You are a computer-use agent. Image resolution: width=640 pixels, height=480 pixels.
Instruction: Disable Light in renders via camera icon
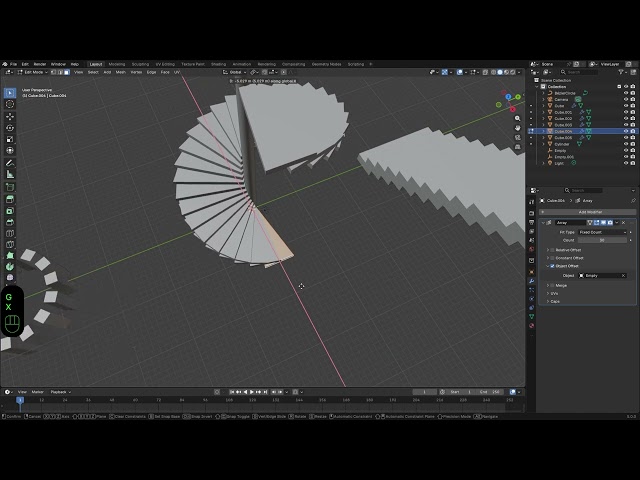pyautogui.click(x=633, y=163)
